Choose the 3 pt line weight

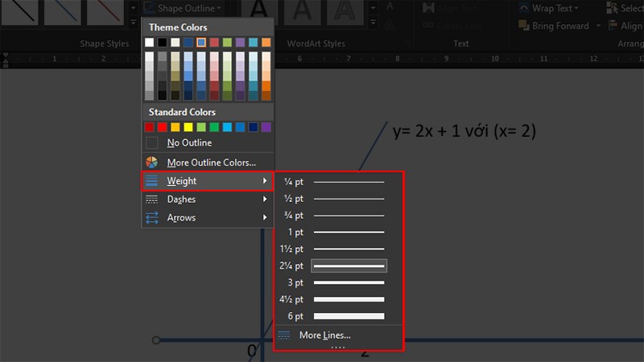click(x=332, y=282)
